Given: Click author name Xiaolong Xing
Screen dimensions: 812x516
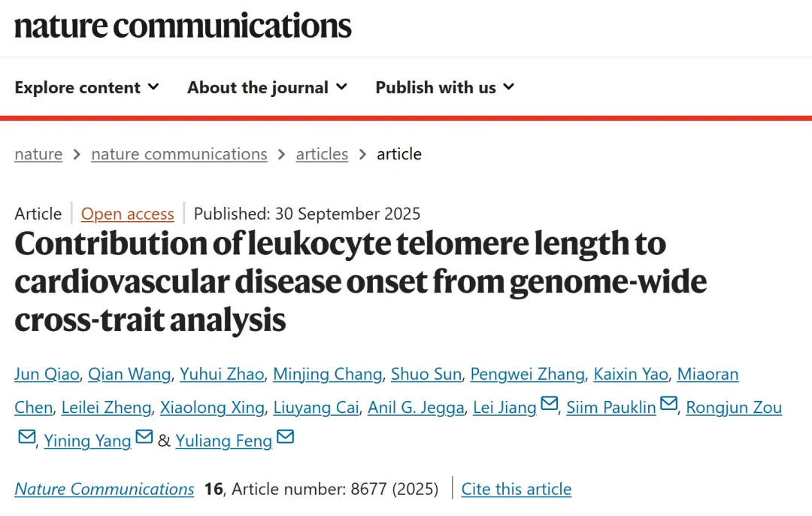Looking at the screenshot, I should pos(212,408).
